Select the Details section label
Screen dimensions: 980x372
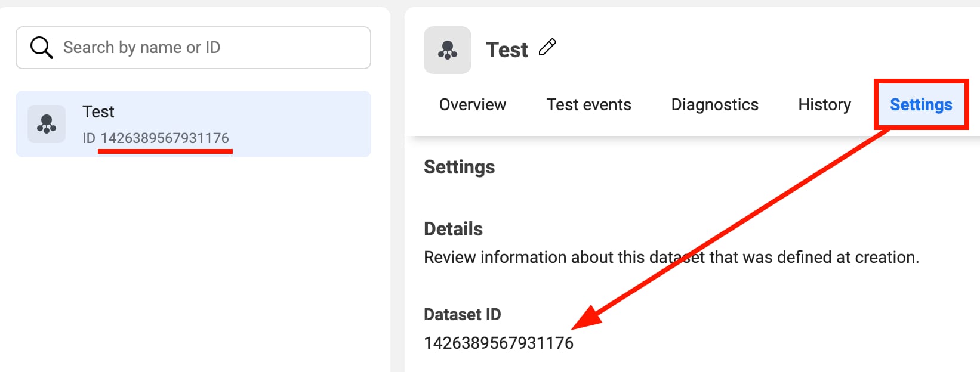[x=453, y=228]
